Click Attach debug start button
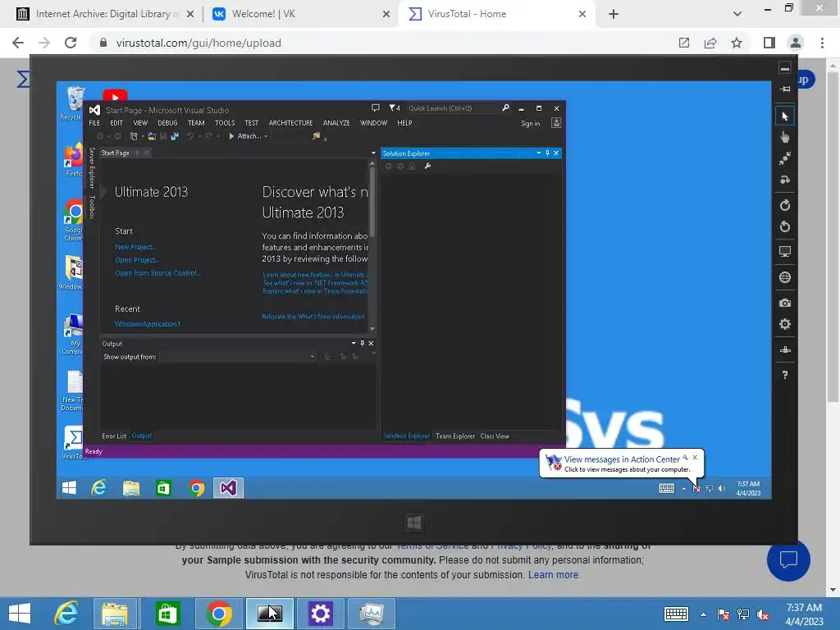The height and width of the screenshot is (630, 840). coord(244,136)
